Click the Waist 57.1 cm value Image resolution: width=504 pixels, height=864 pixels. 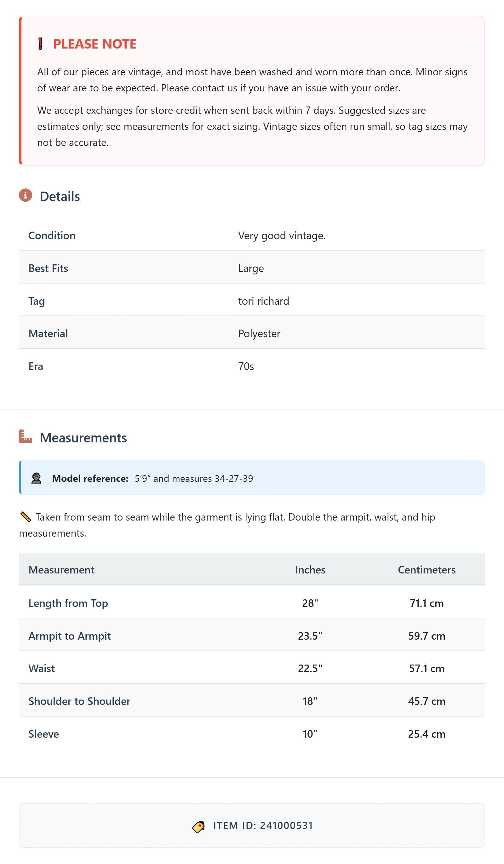pos(427,668)
